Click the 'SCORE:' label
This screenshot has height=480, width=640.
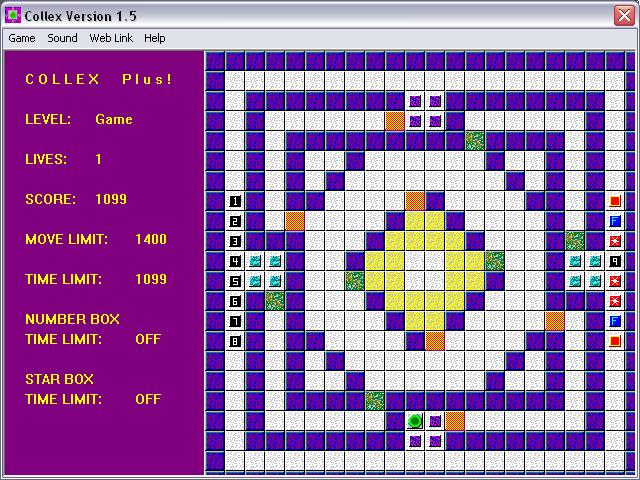point(51,199)
